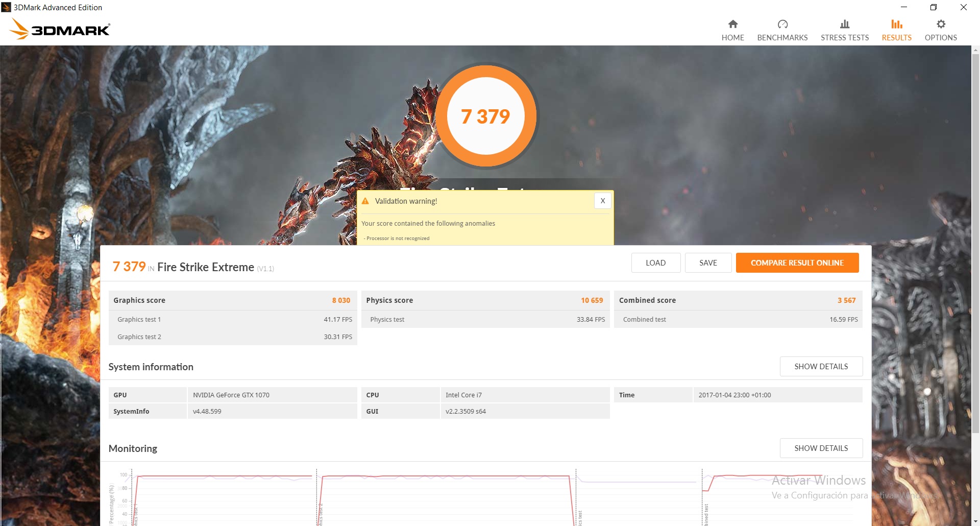Click the 3DMark app icon in title bar
Image resolution: width=980 pixels, height=526 pixels.
click(6, 7)
